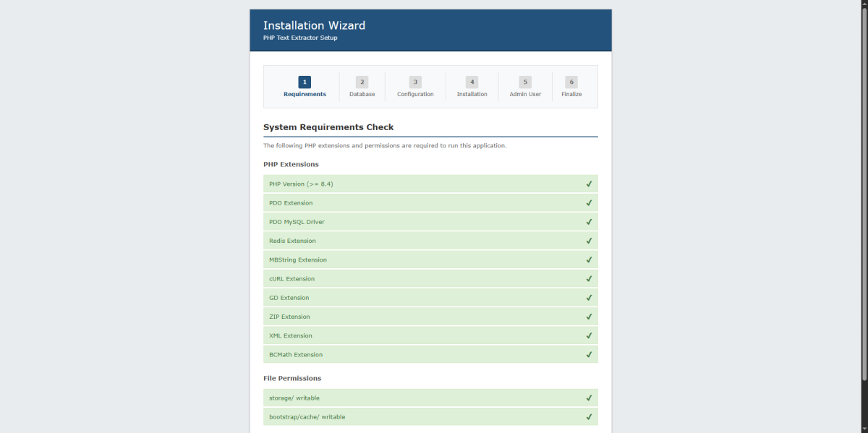Viewport: 868px width, 433px height.
Task: Click the BCMath Extension checkmark icon
Action: point(589,355)
